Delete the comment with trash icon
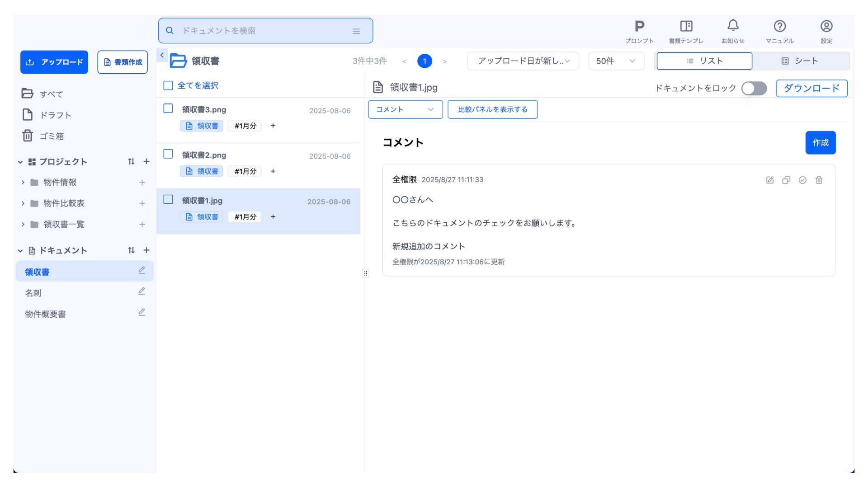The image size is (868, 488). [x=819, y=180]
